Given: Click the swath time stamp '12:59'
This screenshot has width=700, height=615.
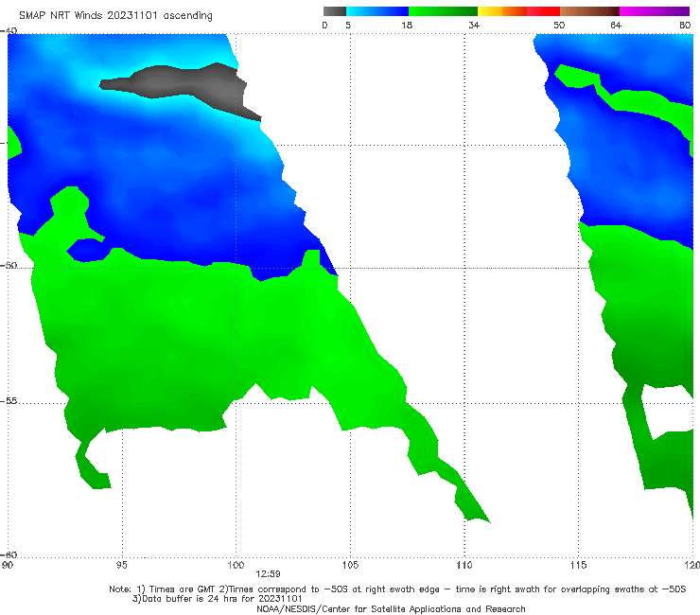Looking at the screenshot, I should click(268, 574).
